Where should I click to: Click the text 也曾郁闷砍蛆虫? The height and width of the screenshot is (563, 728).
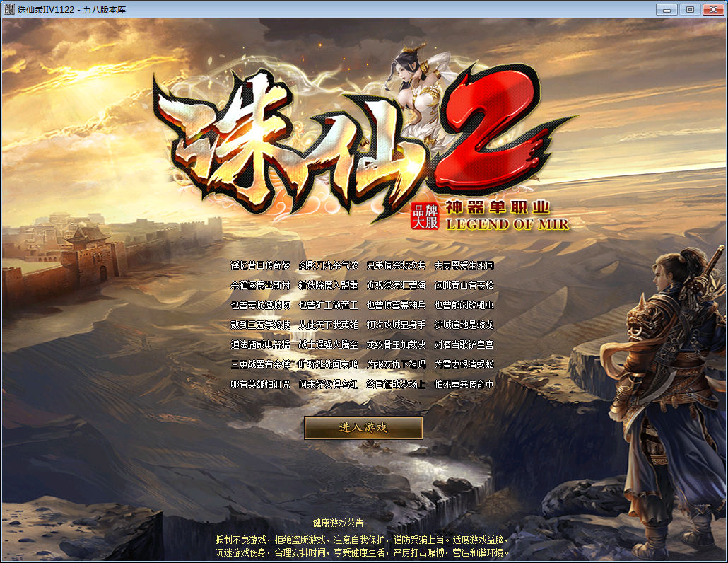click(464, 305)
